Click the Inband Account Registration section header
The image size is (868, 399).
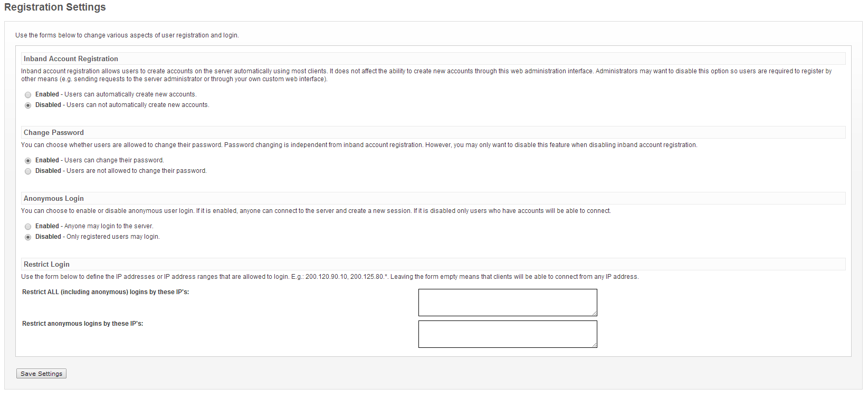[71, 59]
